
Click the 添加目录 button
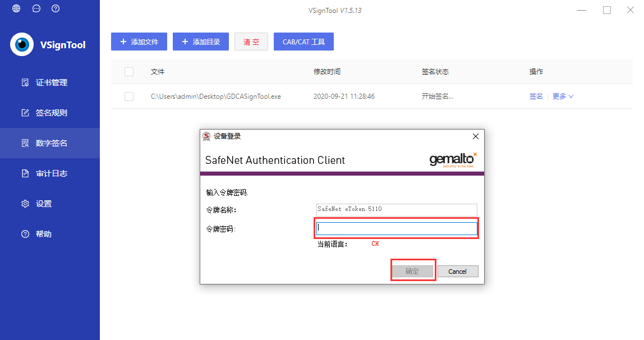[200, 42]
